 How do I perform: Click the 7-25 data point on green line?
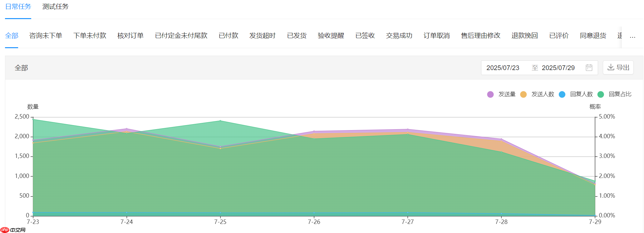click(220, 121)
